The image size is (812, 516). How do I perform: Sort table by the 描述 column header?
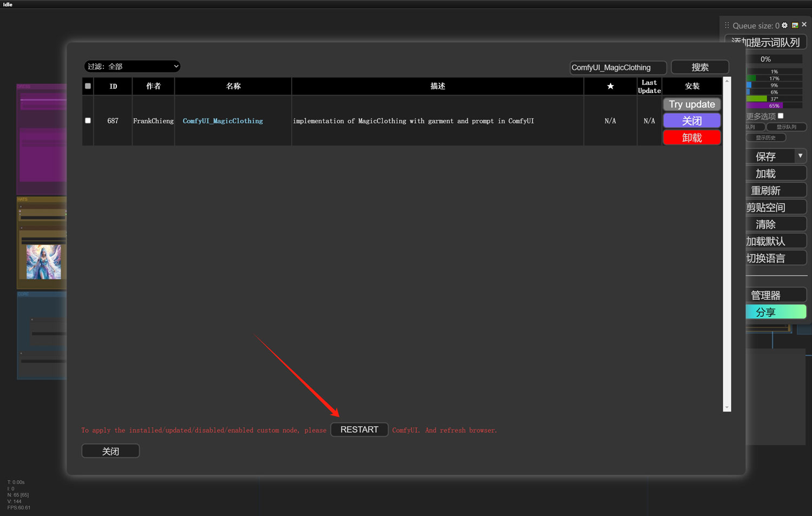tap(438, 86)
